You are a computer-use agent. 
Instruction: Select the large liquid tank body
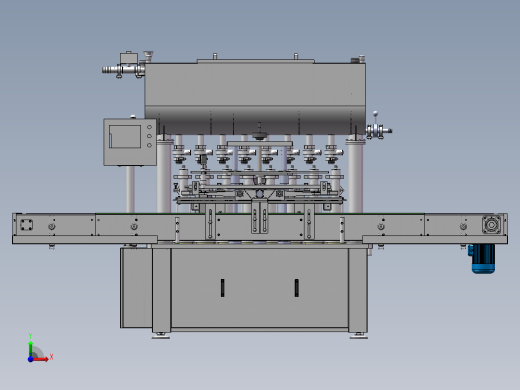click(x=255, y=99)
